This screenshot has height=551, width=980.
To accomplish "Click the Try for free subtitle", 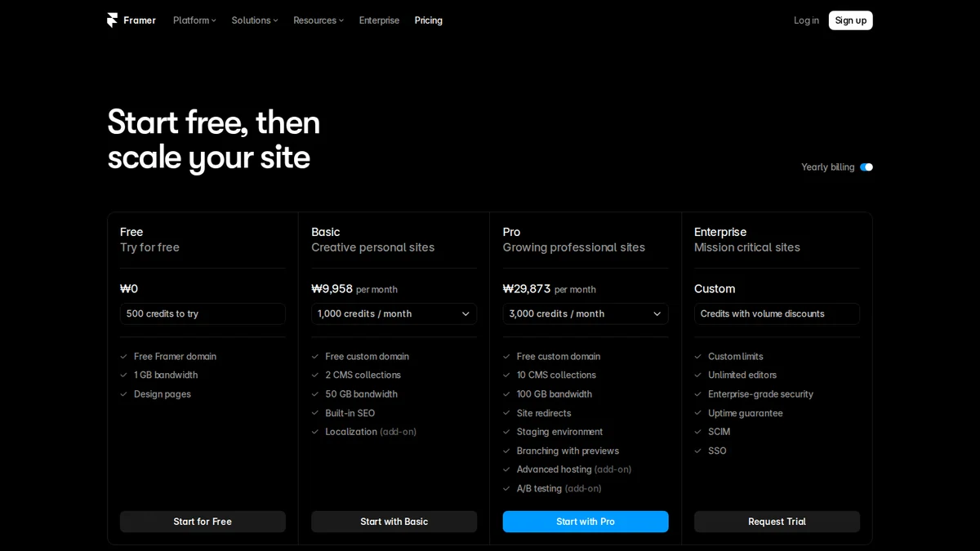I will pyautogui.click(x=149, y=247).
